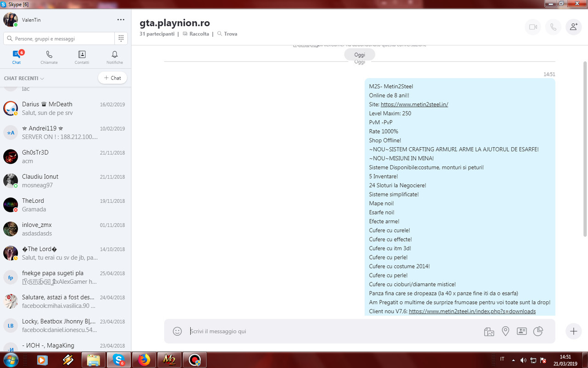
Task: Open the Andrei119 conversation
Action: click(x=65, y=132)
